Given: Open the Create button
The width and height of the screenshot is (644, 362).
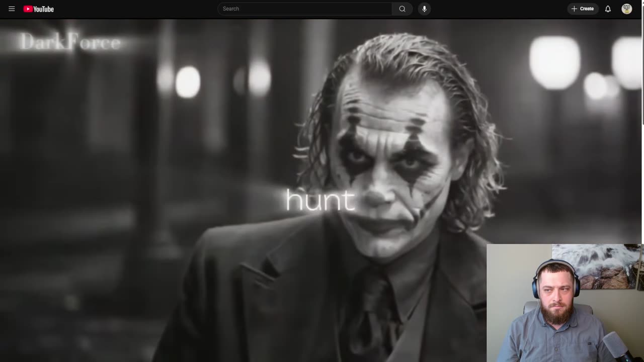Looking at the screenshot, I should [583, 9].
